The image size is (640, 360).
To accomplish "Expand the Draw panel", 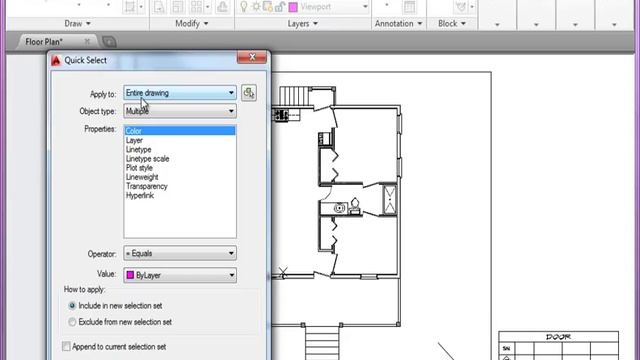I will point(78,24).
